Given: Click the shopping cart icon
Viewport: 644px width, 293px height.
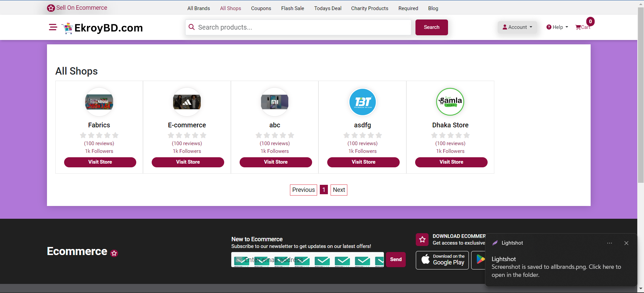Looking at the screenshot, I should (578, 28).
